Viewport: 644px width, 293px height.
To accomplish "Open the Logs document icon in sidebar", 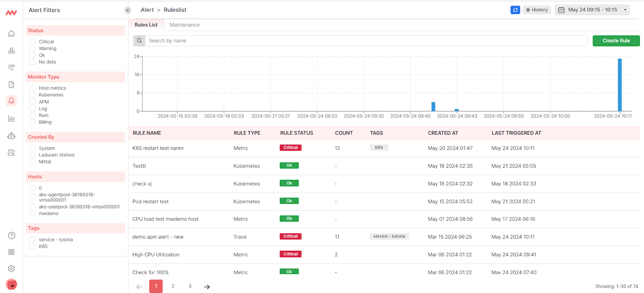I will pos(11,85).
